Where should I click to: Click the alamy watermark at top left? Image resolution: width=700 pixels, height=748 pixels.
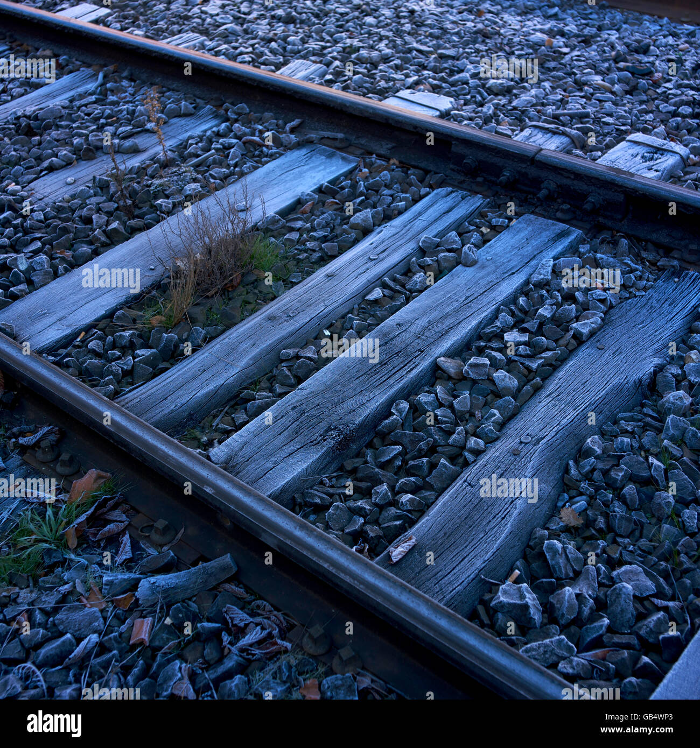(x=27, y=69)
